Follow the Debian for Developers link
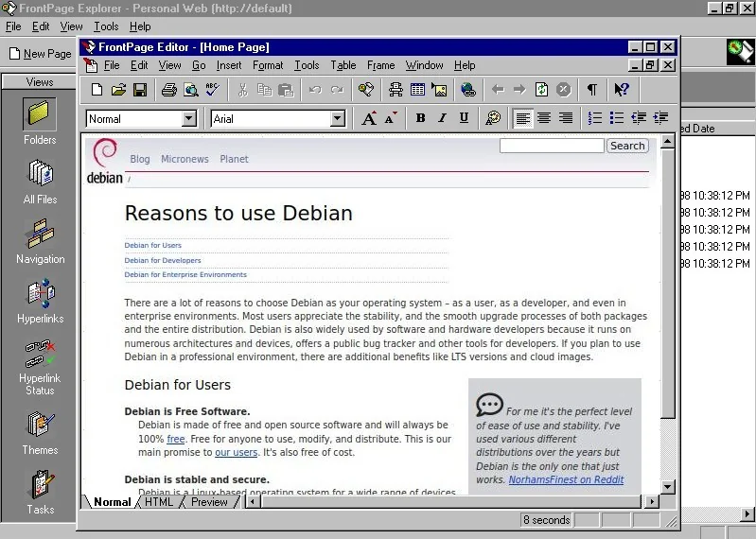756x539 pixels. point(163,260)
